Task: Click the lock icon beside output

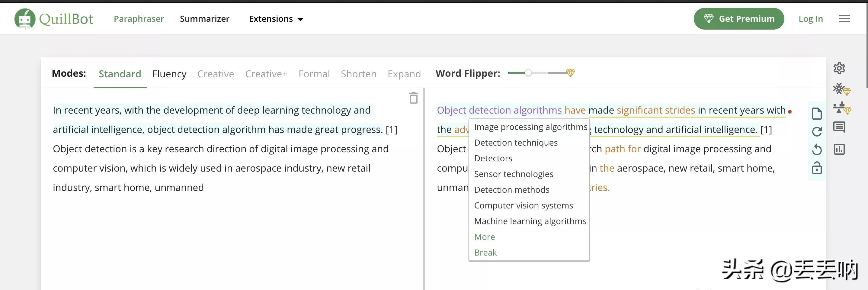Action: tap(817, 168)
